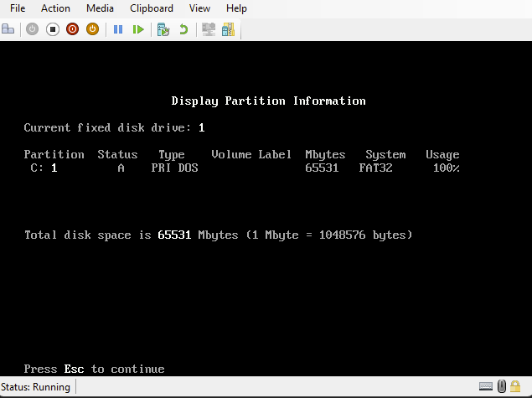Click the grey Start power icon
This screenshot has width=532, height=398.
click(32, 29)
